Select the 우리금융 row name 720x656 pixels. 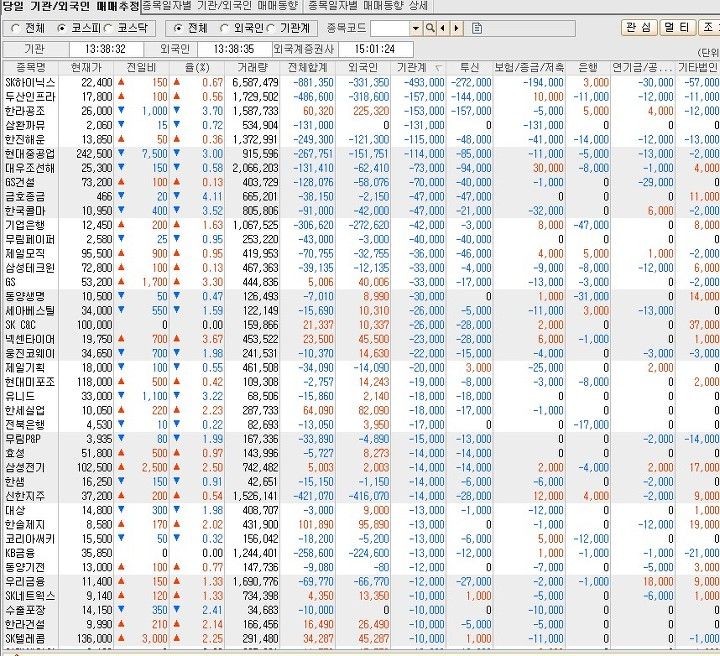(25, 581)
